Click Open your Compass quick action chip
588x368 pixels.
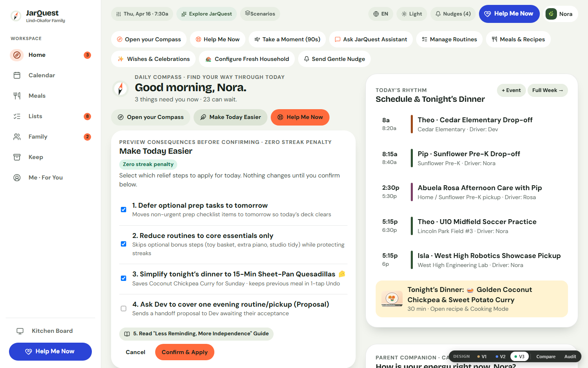[149, 39]
